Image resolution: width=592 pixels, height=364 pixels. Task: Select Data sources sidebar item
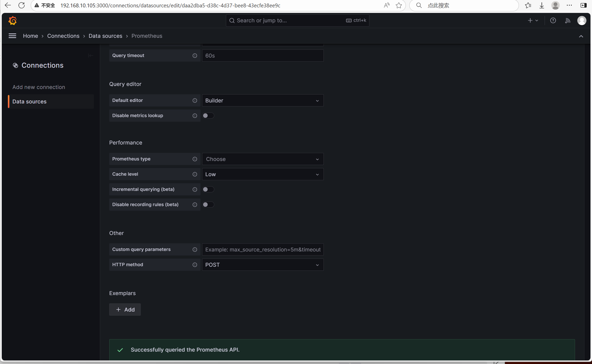(51, 101)
